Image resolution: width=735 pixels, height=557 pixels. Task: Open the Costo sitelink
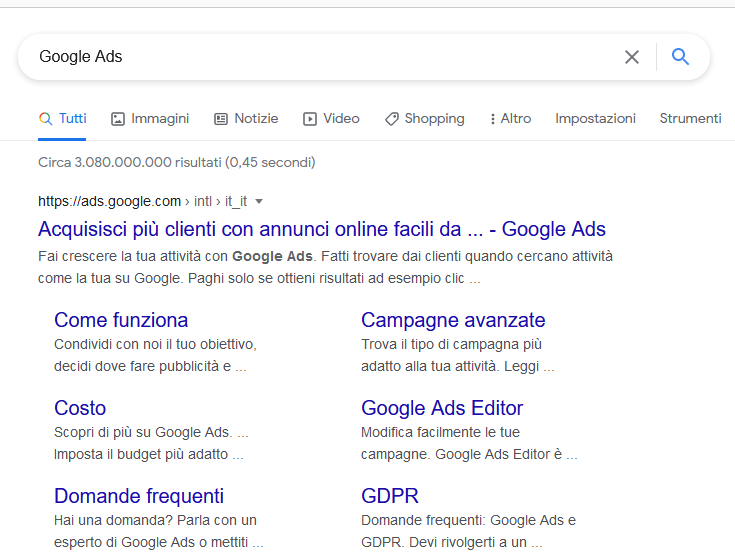[x=80, y=408]
